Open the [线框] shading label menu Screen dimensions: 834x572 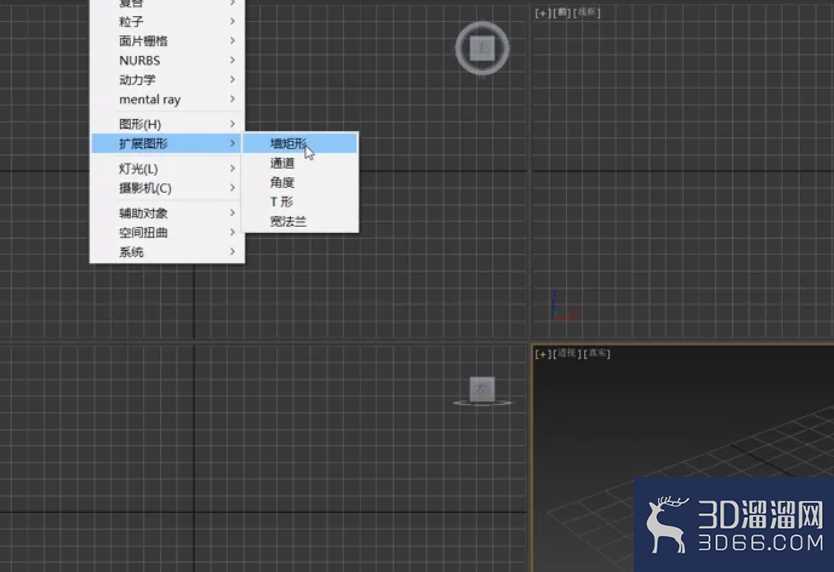587,12
